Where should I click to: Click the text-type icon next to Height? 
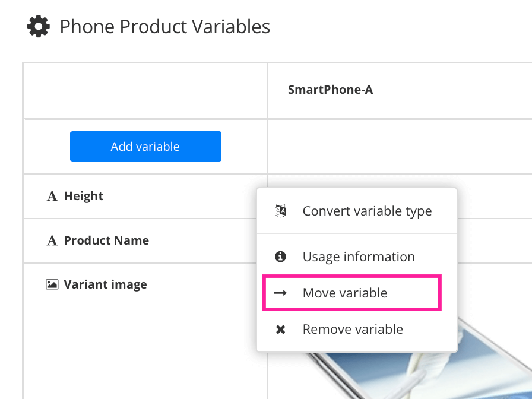pos(52,197)
